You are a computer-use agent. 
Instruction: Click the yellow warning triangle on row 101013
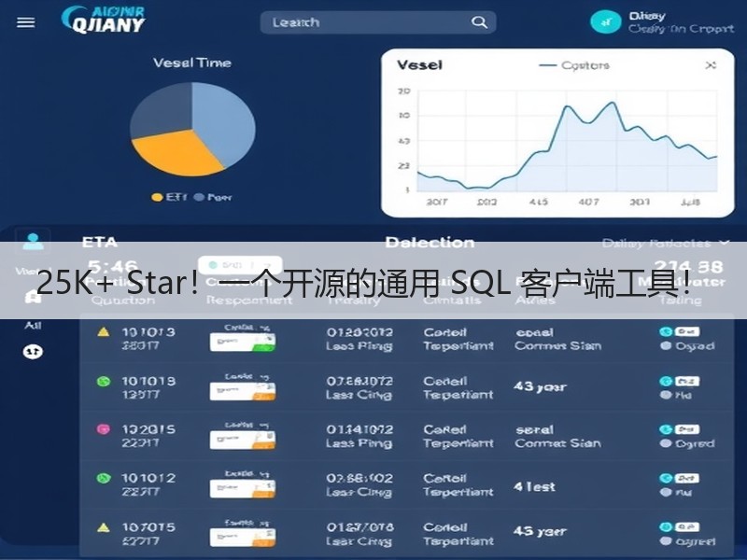pos(104,332)
